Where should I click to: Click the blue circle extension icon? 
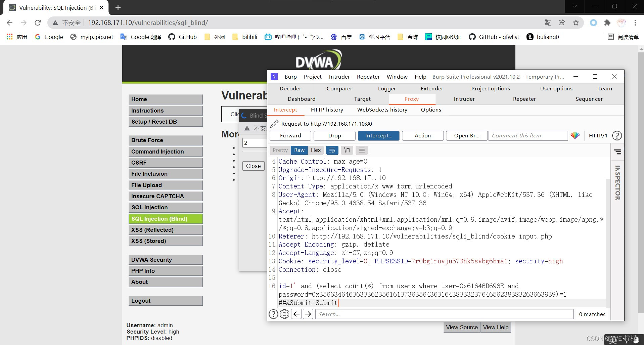pos(593,23)
